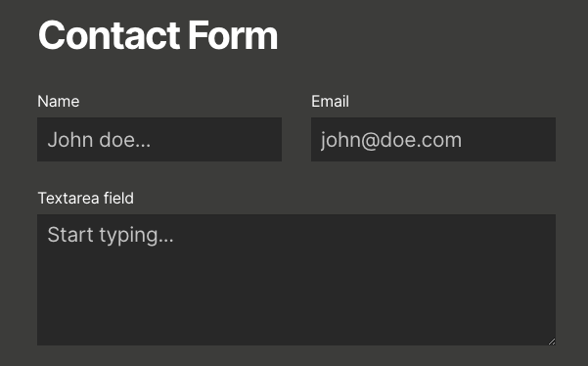
Task: Focus the Email input field
Action: (433, 140)
